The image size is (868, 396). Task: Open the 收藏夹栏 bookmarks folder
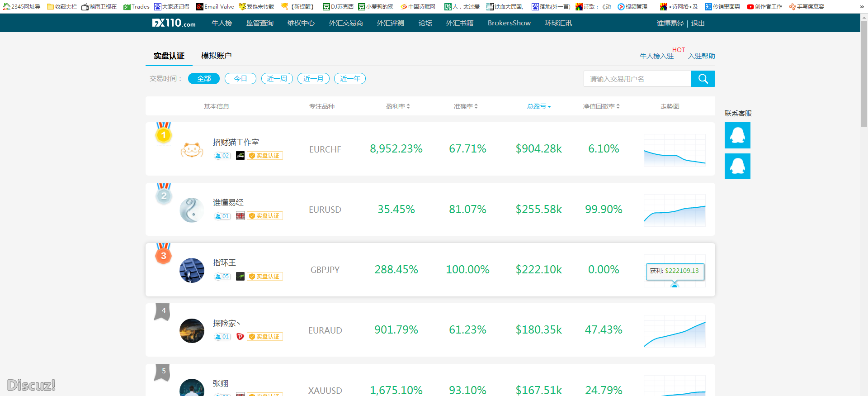62,6
